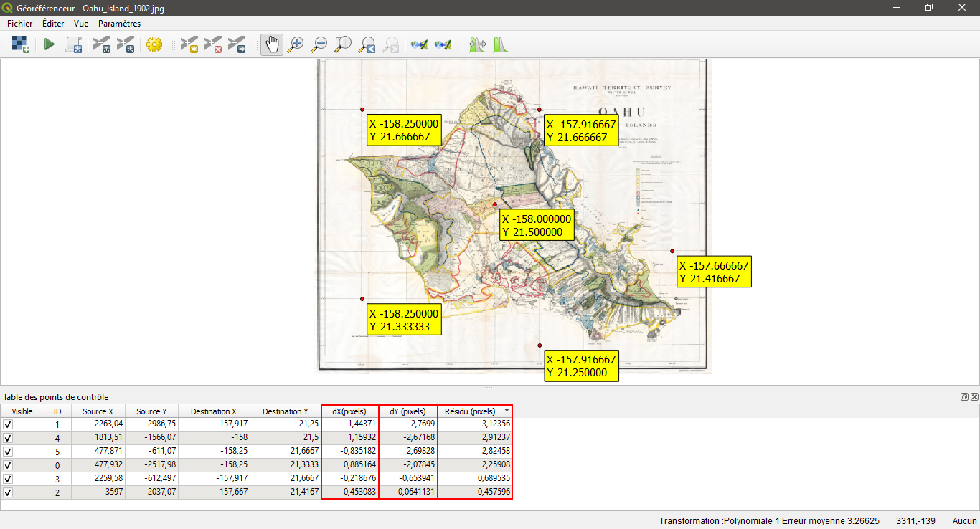Start georeferencing with the green play icon
This screenshot has width=980, height=529.
click(49, 44)
